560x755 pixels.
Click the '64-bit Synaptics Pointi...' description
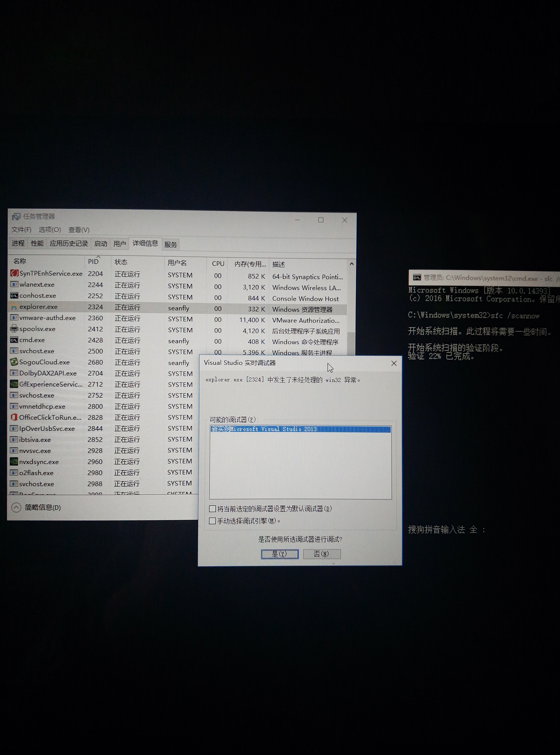tap(307, 277)
